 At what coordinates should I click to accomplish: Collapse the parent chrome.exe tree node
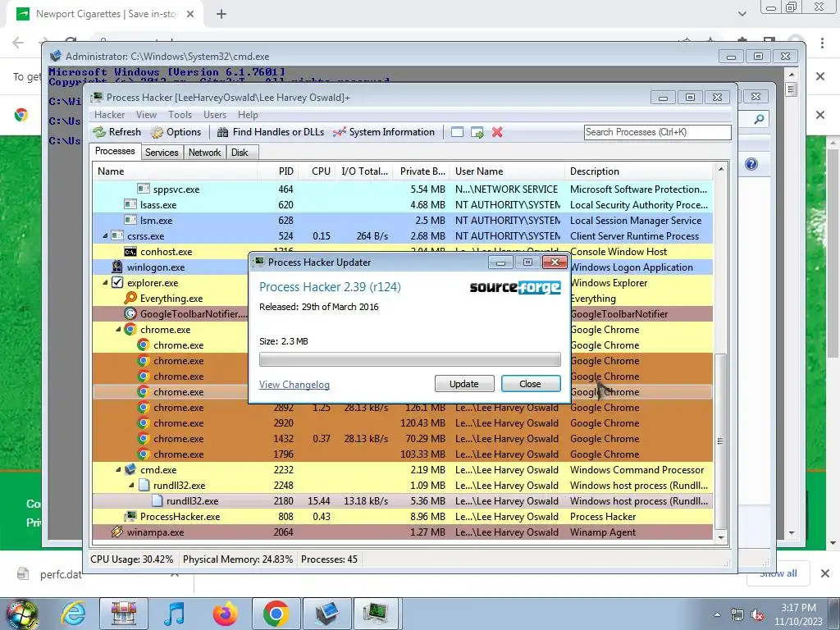118,329
